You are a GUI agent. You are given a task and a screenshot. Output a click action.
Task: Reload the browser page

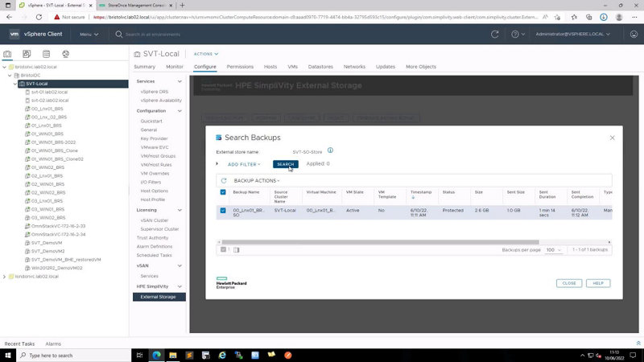pos(39,17)
